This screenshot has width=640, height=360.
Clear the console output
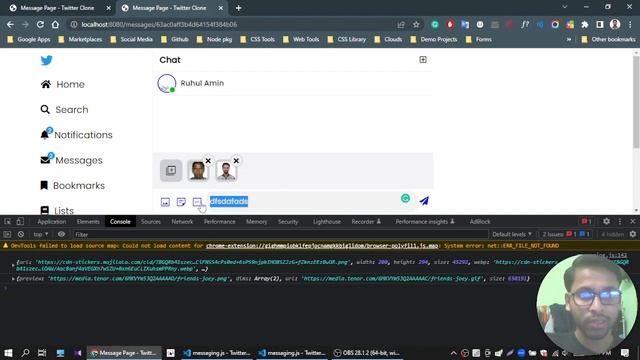pyautogui.click(x=21, y=234)
